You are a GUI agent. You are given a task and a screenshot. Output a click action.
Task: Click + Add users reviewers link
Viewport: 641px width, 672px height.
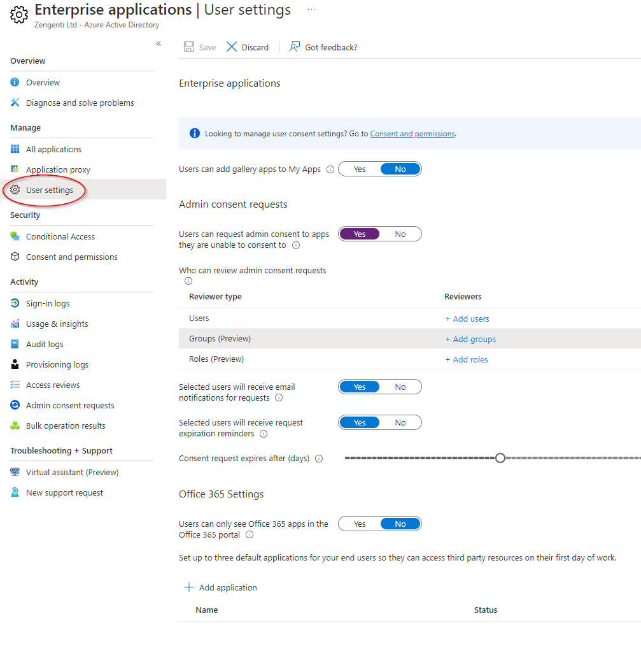(467, 318)
